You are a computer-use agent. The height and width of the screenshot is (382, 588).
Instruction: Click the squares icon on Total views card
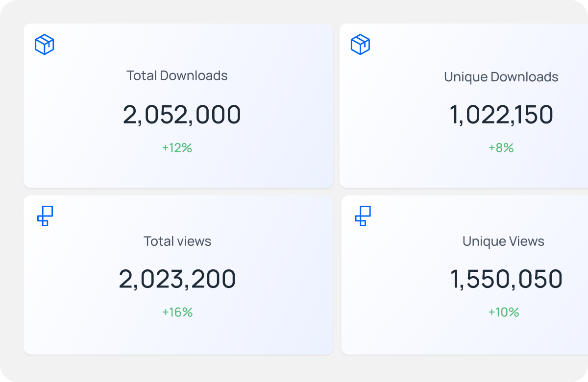(x=45, y=216)
